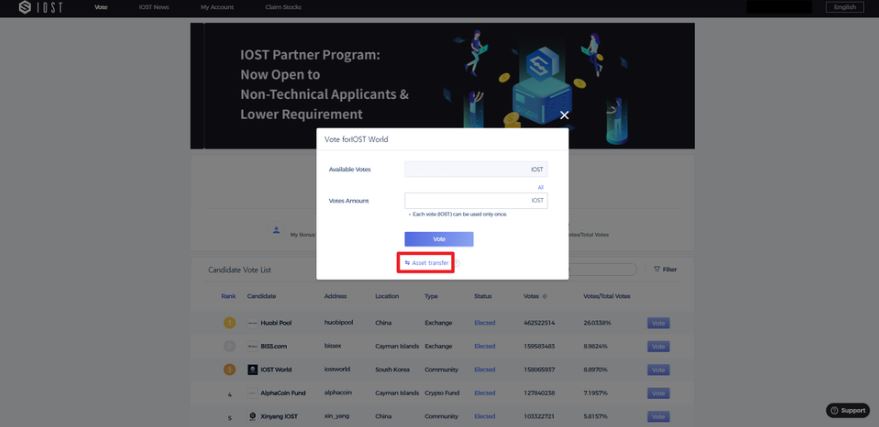This screenshot has width=879, height=427.
Task: Open the IOST News tab
Action: 154,7
